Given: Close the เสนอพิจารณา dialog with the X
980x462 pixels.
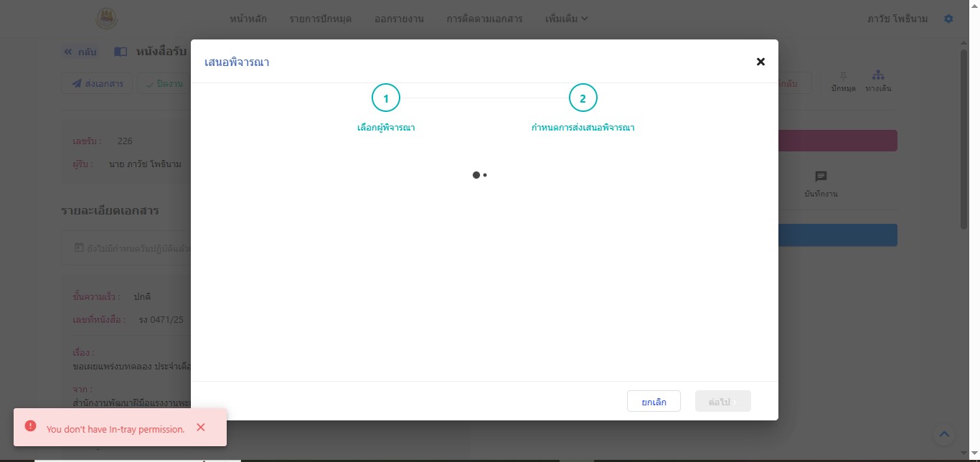Looking at the screenshot, I should (x=760, y=62).
